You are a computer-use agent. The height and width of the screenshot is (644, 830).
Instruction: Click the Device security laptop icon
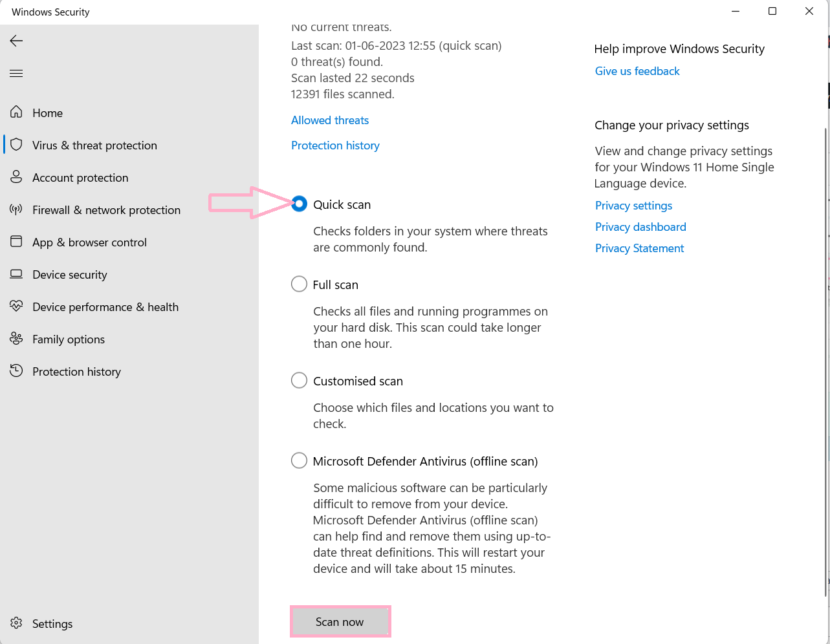[x=17, y=274]
